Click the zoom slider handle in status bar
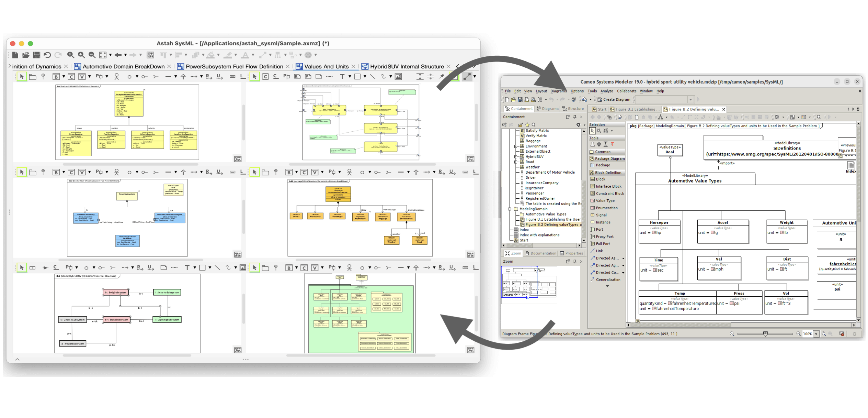Screen dimensions: 868x418 point(765,334)
